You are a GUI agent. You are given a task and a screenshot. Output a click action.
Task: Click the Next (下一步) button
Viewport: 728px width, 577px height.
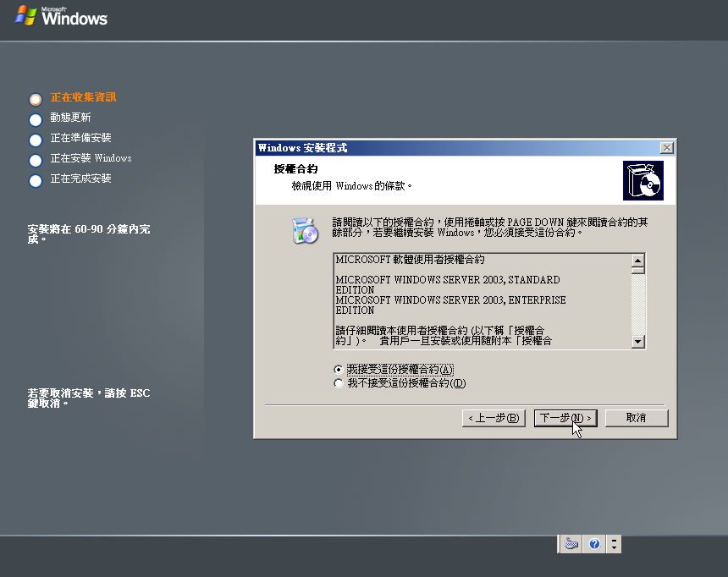(x=565, y=418)
